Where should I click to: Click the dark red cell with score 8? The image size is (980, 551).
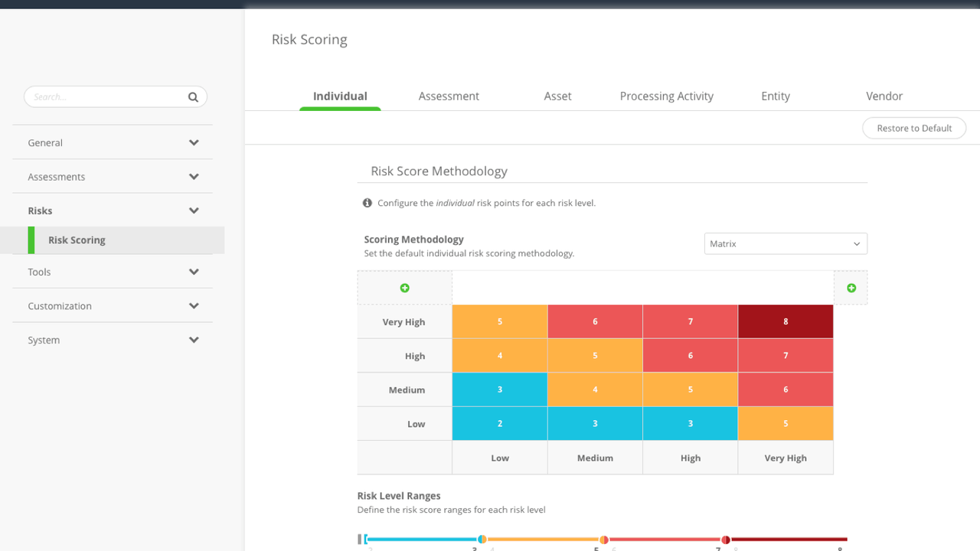tap(786, 322)
